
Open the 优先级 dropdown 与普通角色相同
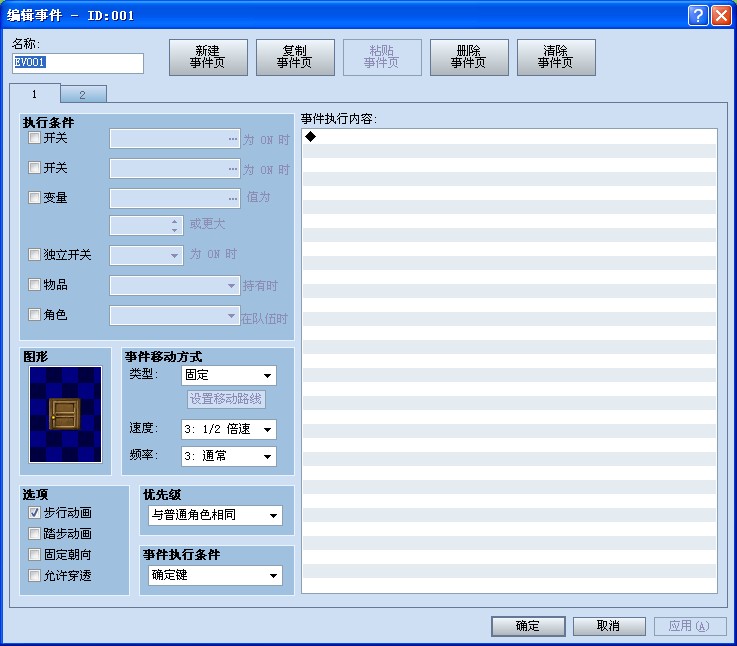pos(215,515)
